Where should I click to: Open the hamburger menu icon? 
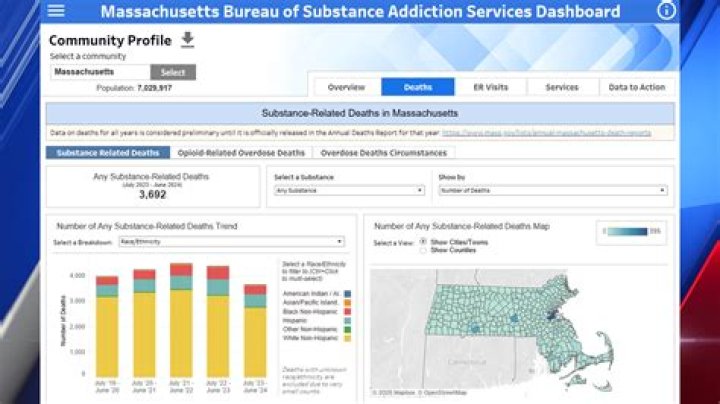pyautogui.click(x=56, y=11)
